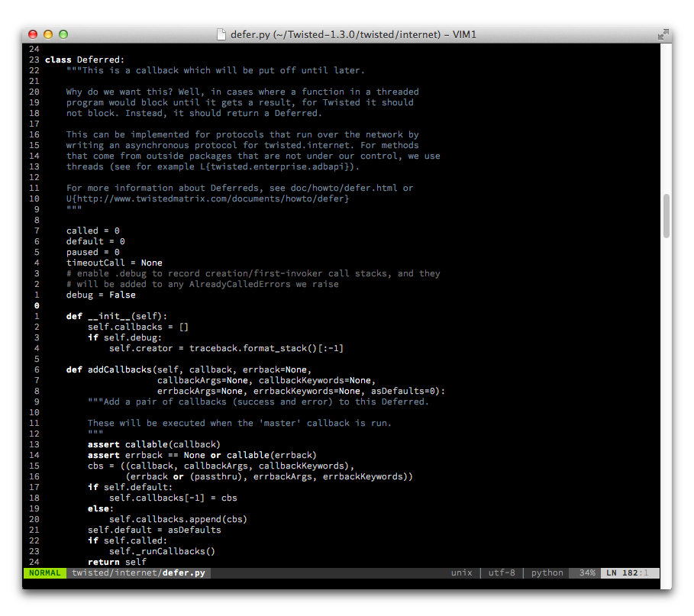Click the '(errback or (passthru)' line
694x616 pixels.
point(269,476)
